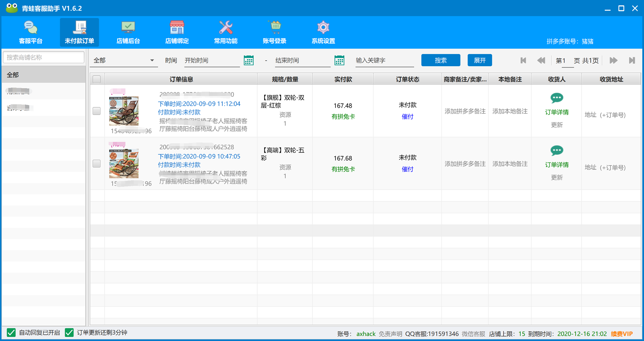Image resolution: width=644 pixels, height=341 pixels.
Task: Click 展开 to expand filters
Action: point(479,60)
